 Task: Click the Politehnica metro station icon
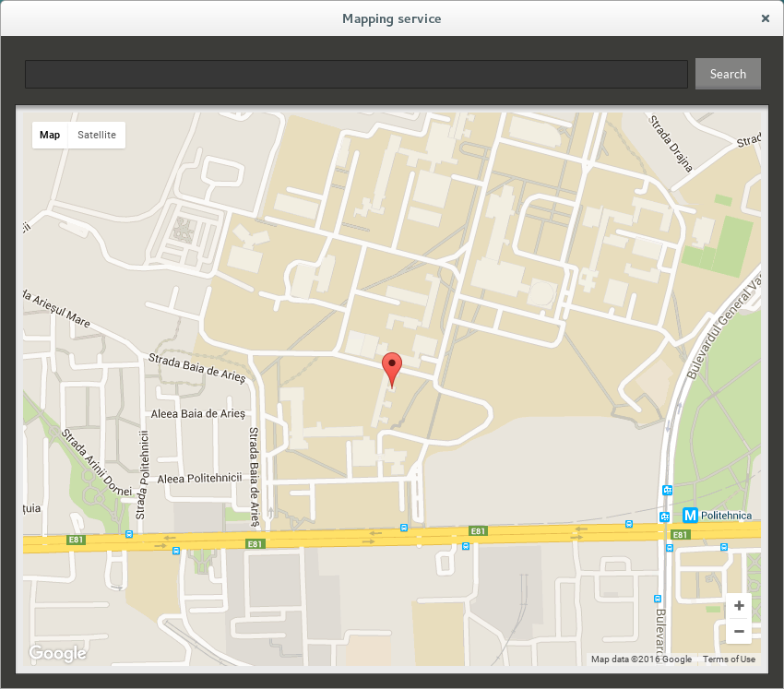click(x=690, y=515)
